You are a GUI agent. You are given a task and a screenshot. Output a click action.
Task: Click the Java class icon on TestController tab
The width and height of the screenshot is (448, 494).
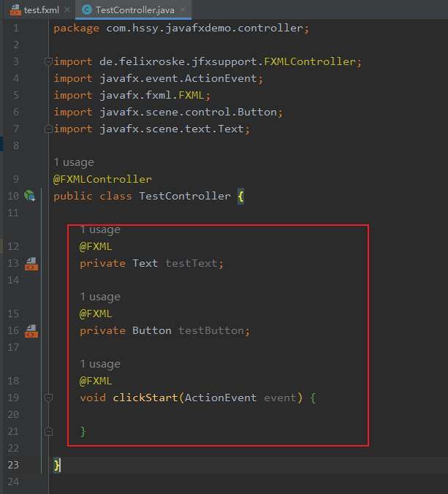point(87,10)
